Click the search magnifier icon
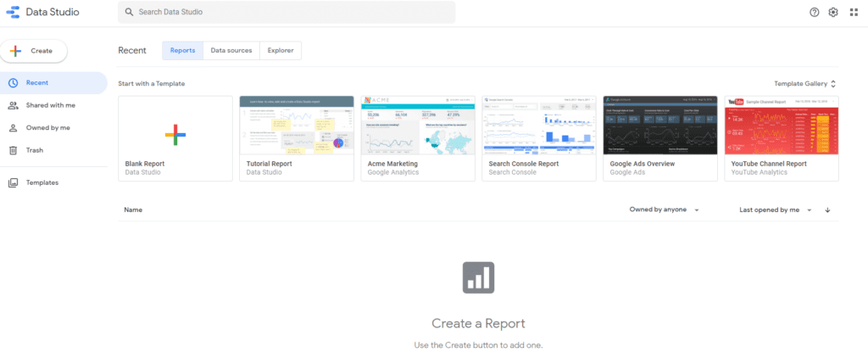Image resolution: width=868 pixels, height=363 pixels. click(130, 12)
